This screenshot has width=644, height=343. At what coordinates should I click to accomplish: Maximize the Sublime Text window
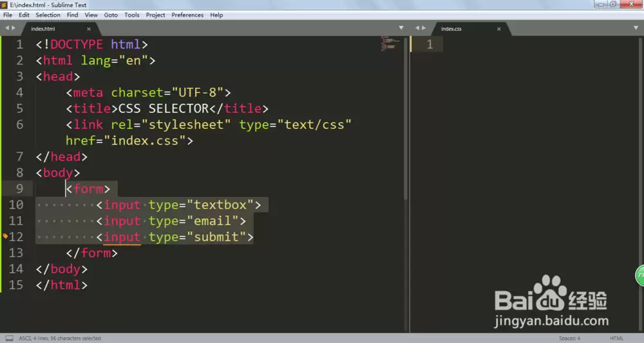point(613,4)
